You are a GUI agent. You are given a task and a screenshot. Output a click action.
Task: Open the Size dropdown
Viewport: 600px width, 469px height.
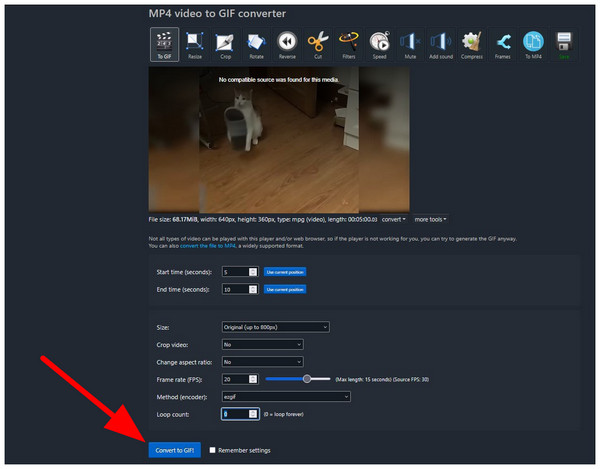tap(276, 327)
